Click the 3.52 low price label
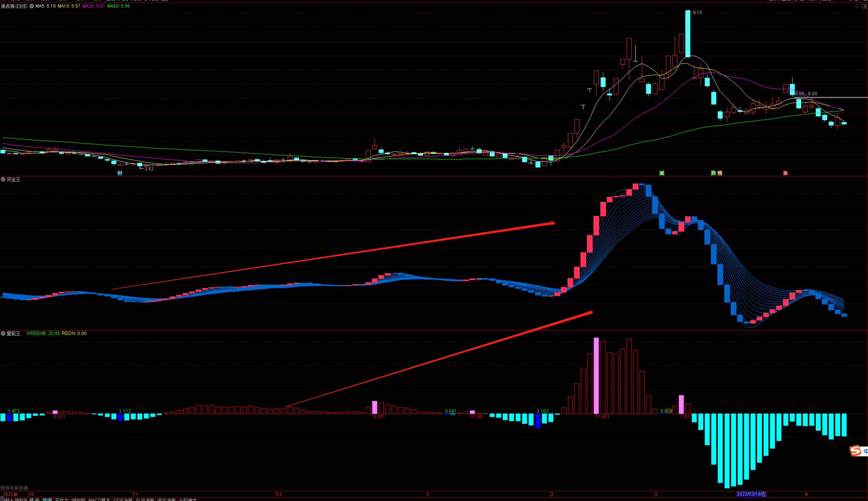Screen dimensions: 868x501 [149, 169]
